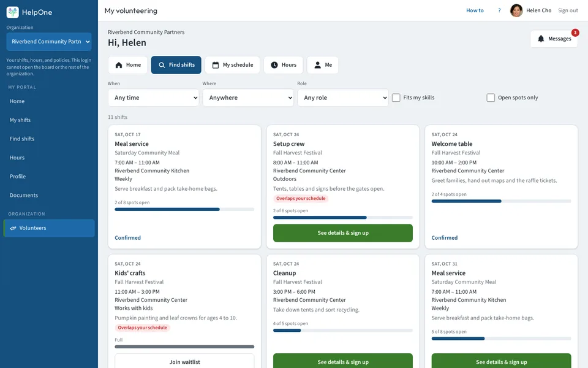Sign up for Oct 31 Meal service
This screenshot has width=588, height=368.
coord(502,362)
